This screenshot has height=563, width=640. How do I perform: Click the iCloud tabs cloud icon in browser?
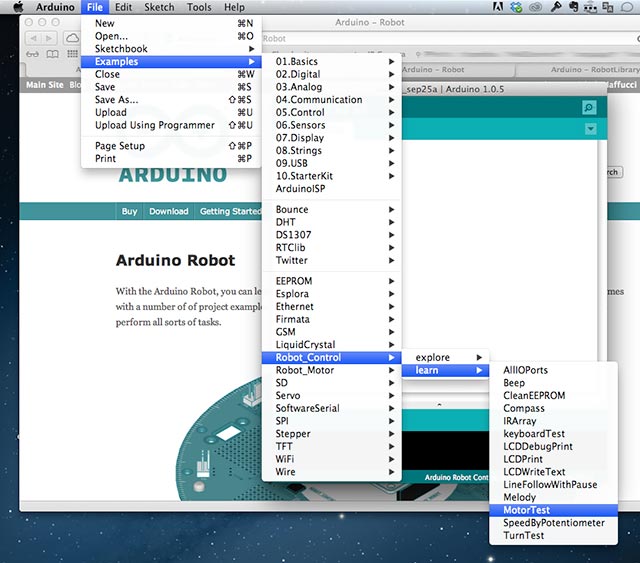pos(72,38)
